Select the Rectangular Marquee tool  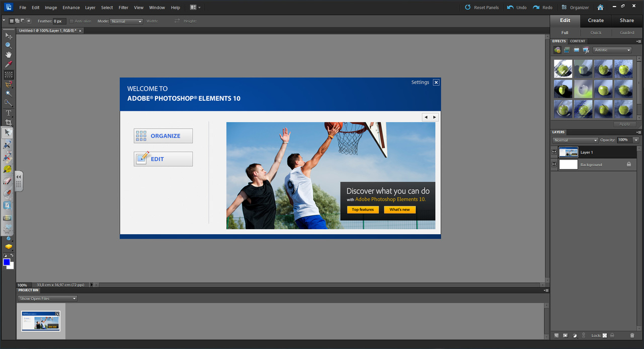point(9,75)
